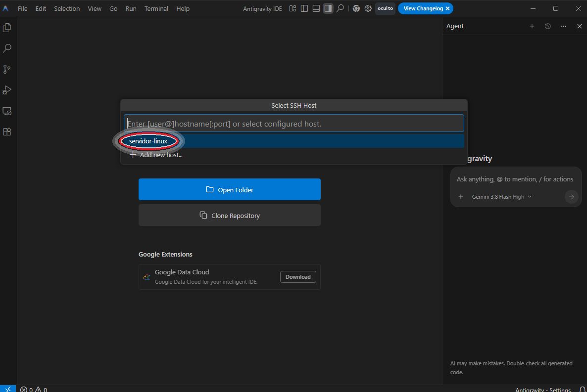
Task: Click the Open Folder button
Action: [x=230, y=189]
